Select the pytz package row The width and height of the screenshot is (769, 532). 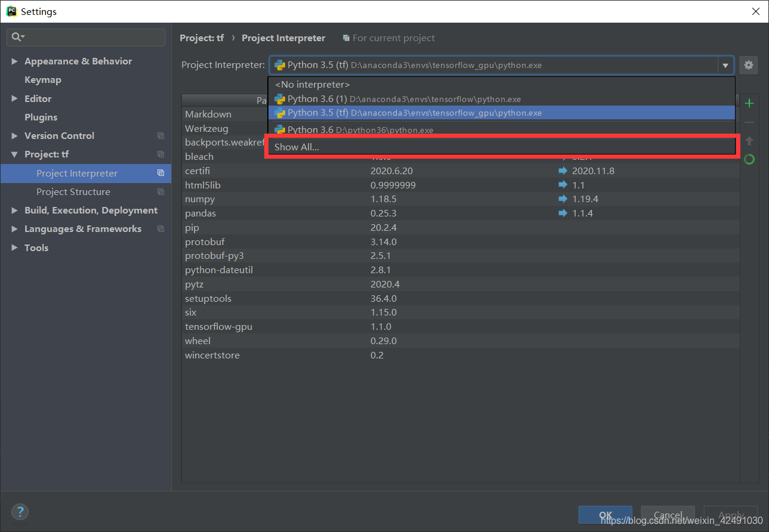point(461,284)
